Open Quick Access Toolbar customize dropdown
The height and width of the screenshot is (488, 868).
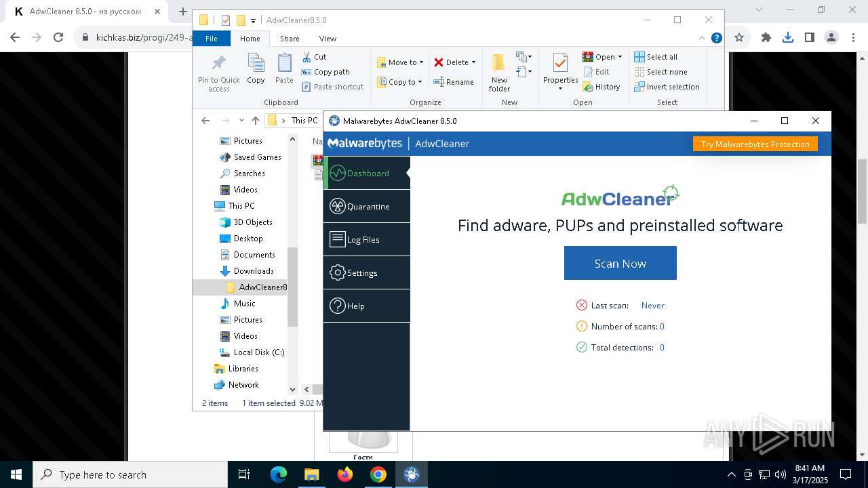tap(253, 20)
